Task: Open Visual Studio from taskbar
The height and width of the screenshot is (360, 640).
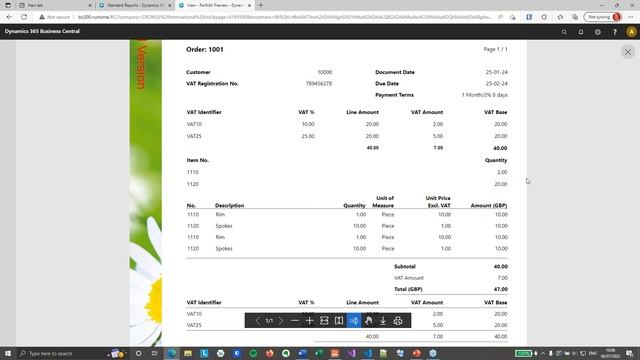Action: click(351, 353)
